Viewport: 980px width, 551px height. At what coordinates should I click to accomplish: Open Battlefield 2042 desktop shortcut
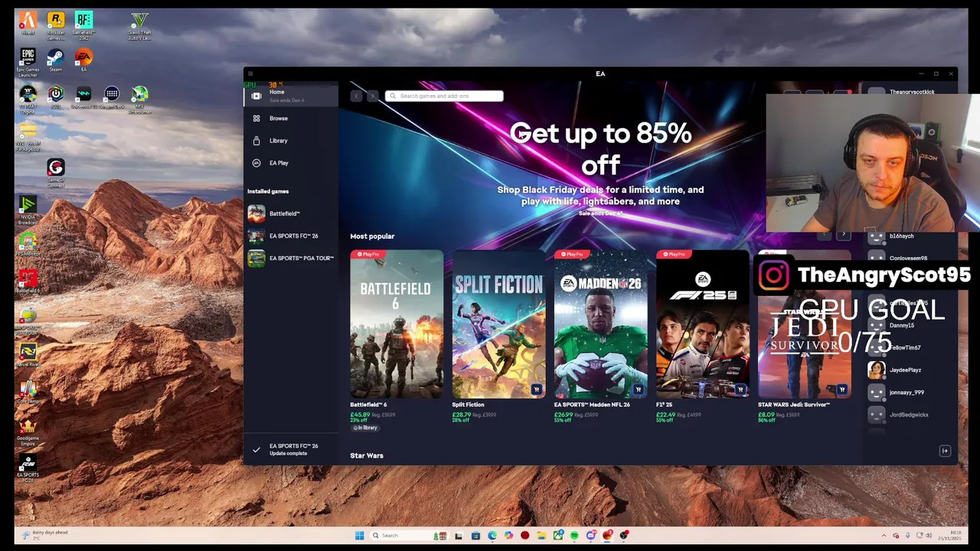[83, 25]
